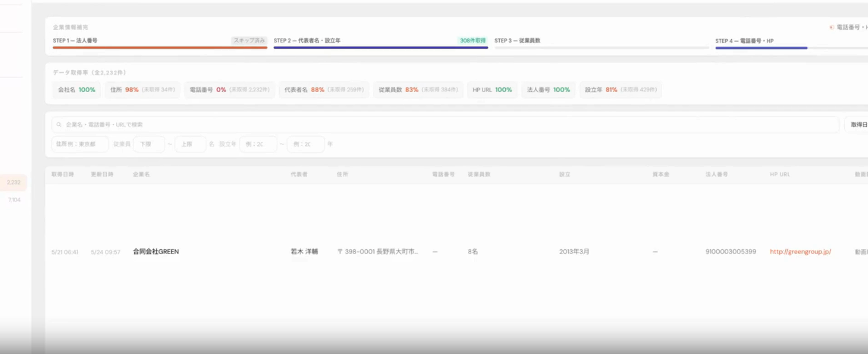Focus the second 設立年 year field

(306, 144)
